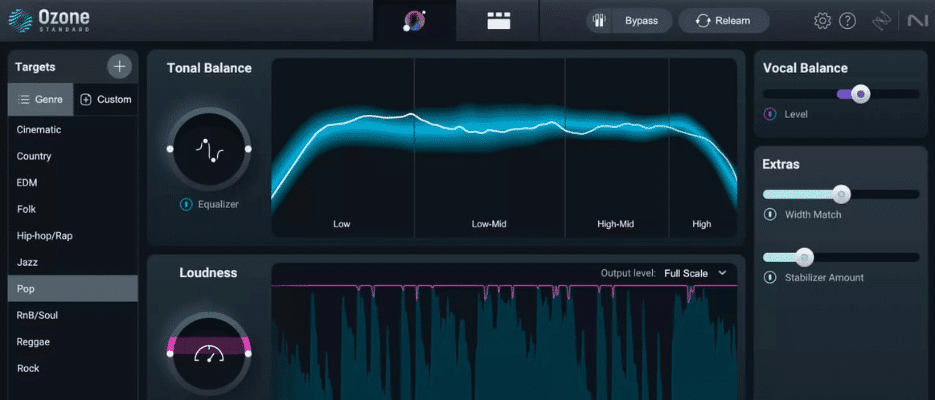
Task: Select the Pop genre target
Action: coord(73,289)
